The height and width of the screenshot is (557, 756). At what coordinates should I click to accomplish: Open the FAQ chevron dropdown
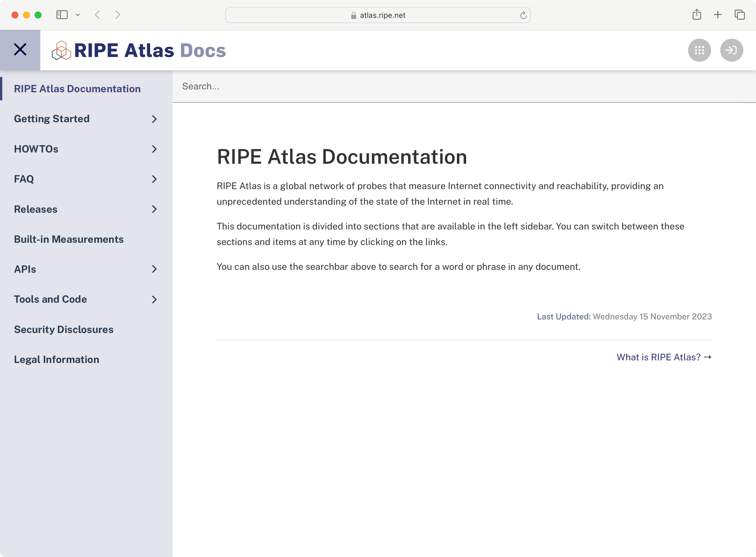coord(154,179)
